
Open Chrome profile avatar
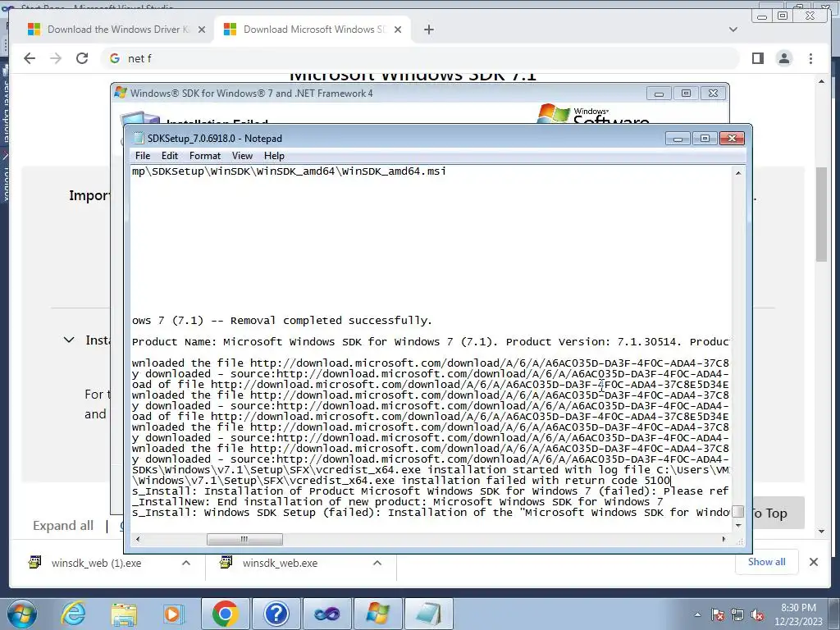(x=783, y=58)
